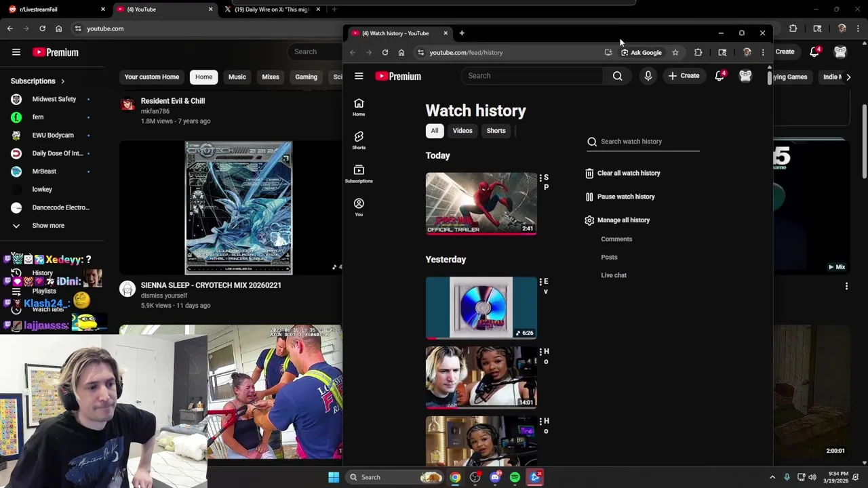Focus YouTube search box in front window
The image size is (868, 488).
point(533,76)
